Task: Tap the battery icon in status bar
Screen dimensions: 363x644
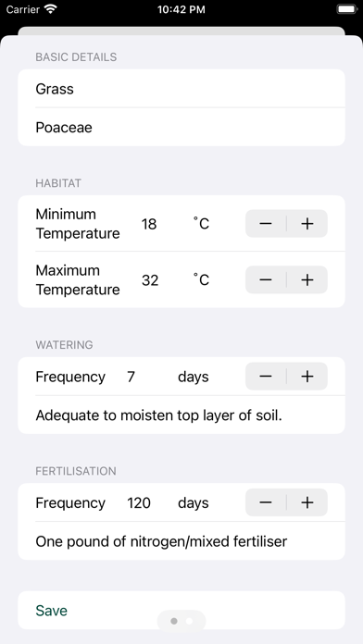Action: point(347,9)
